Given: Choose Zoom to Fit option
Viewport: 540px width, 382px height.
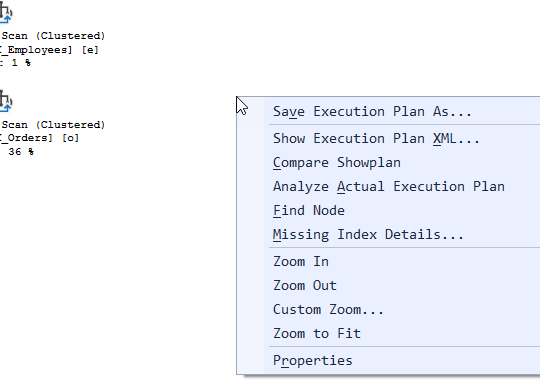Looking at the screenshot, I should coord(316,333).
